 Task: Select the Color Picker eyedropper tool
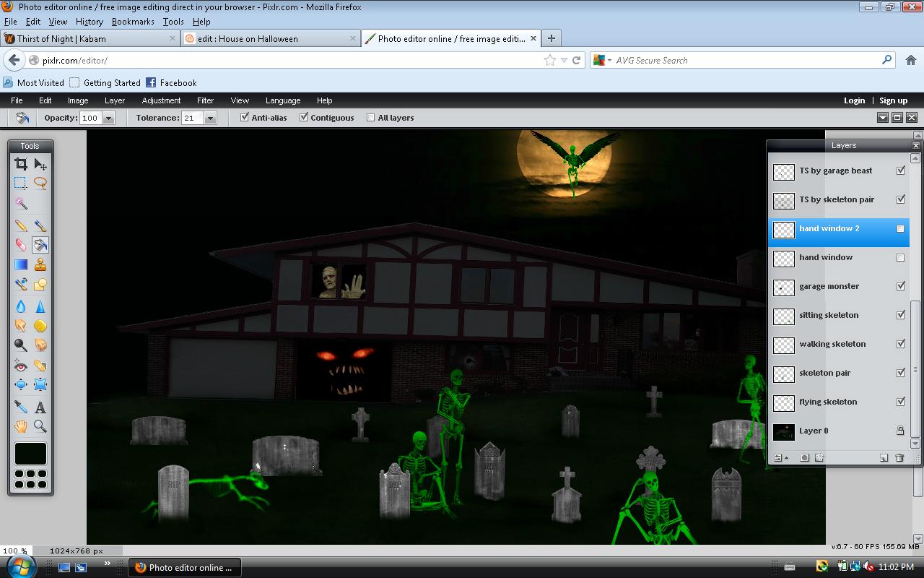21,407
